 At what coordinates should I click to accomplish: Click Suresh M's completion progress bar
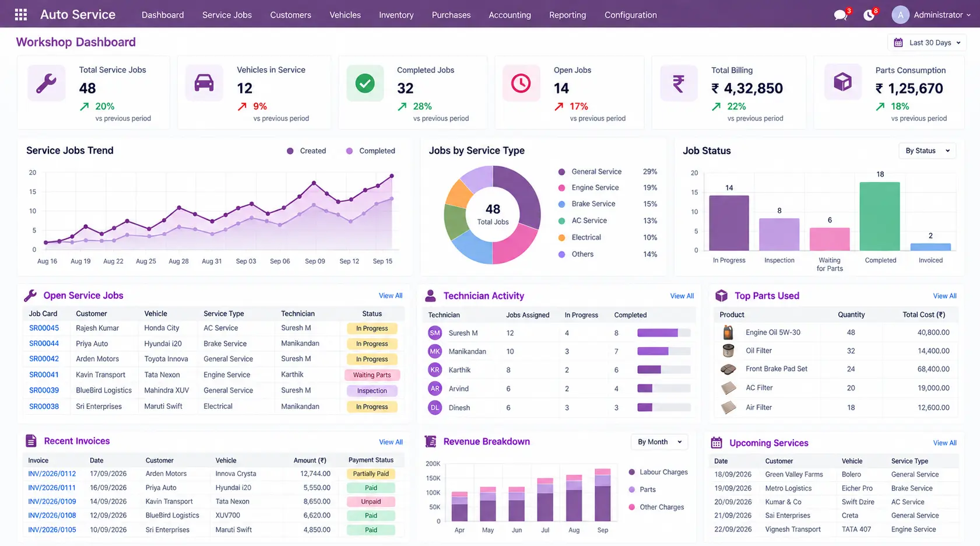(663, 333)
